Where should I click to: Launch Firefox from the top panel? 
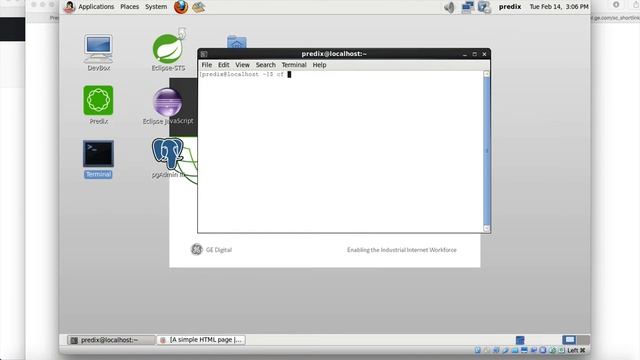coord(181,7)
